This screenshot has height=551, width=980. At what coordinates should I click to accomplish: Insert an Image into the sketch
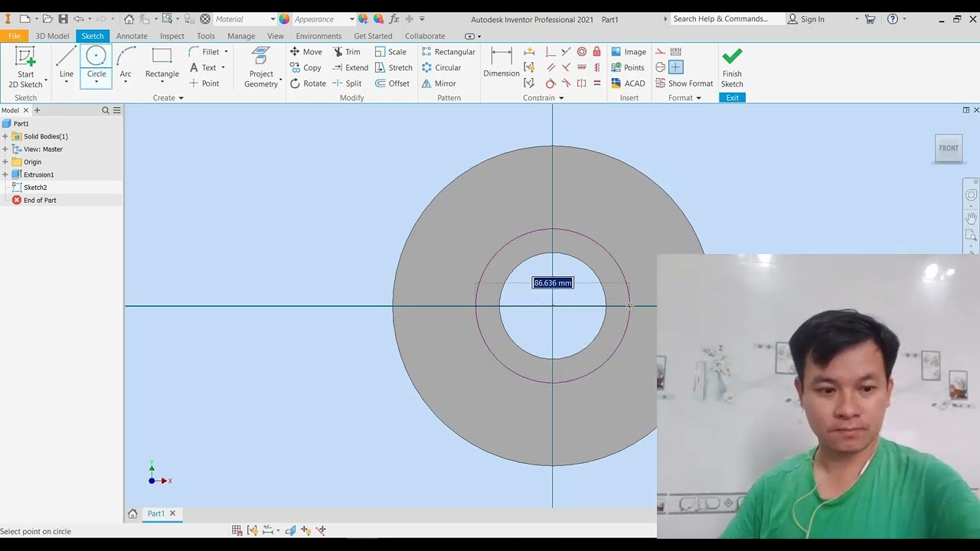point(629,52)
